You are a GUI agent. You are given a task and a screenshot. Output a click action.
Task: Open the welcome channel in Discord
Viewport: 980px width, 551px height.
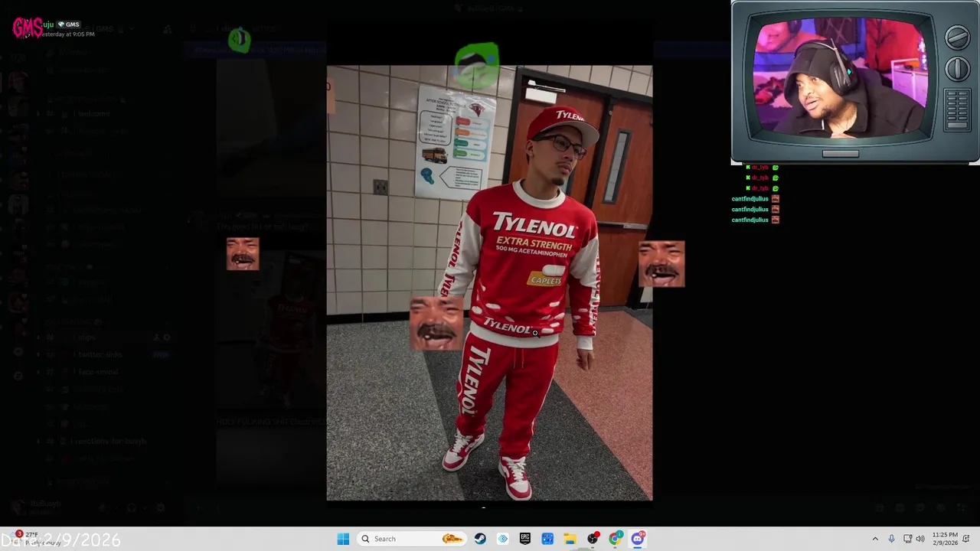[94, 113]
